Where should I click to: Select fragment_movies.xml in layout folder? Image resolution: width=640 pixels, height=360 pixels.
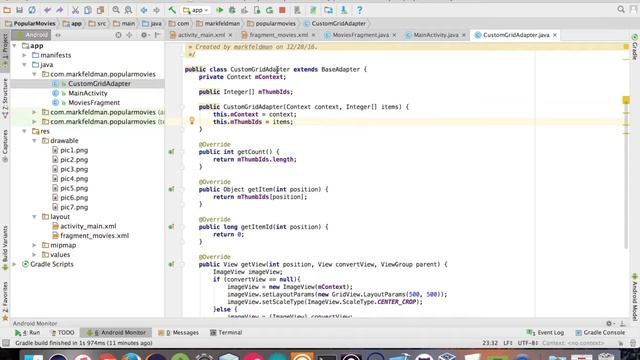click(x=95, y=236)
